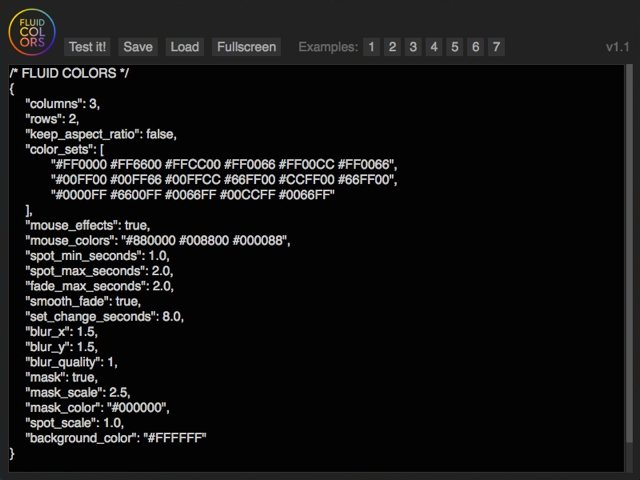The width and height of the screenshot is (640, 480).
Task: Click the "background_color" #FFFFFF value
Action: 175,438
